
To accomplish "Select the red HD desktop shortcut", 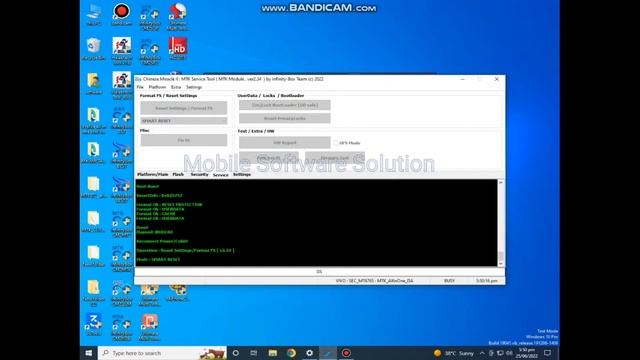I will [178, 48].
